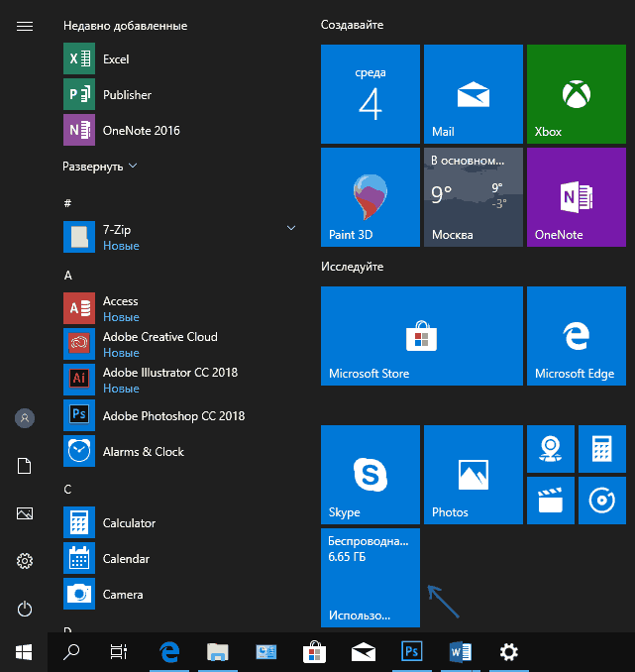Open Task View on the taskbar
The image size is (635, 672).
118,652
